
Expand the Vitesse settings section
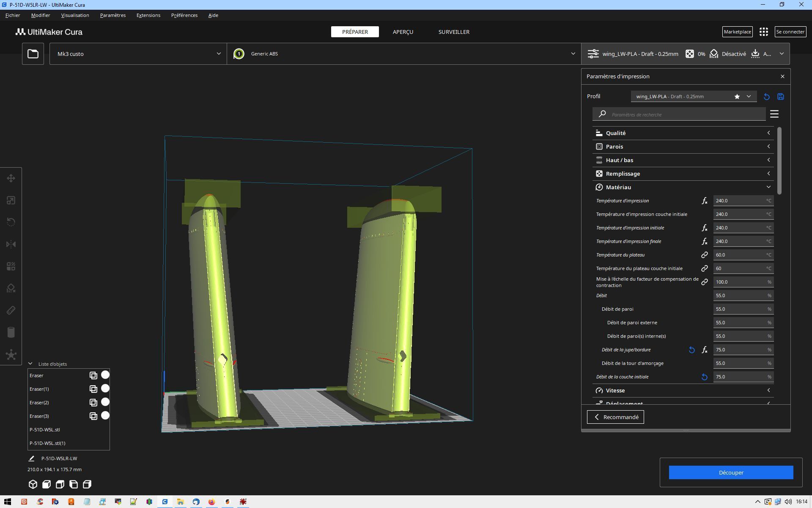pos(683,390)
